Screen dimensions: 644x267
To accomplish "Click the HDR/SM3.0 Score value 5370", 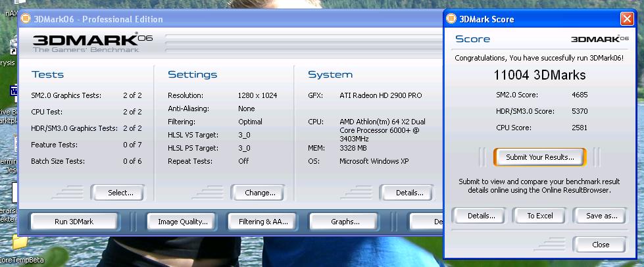I will coord(580,111).
